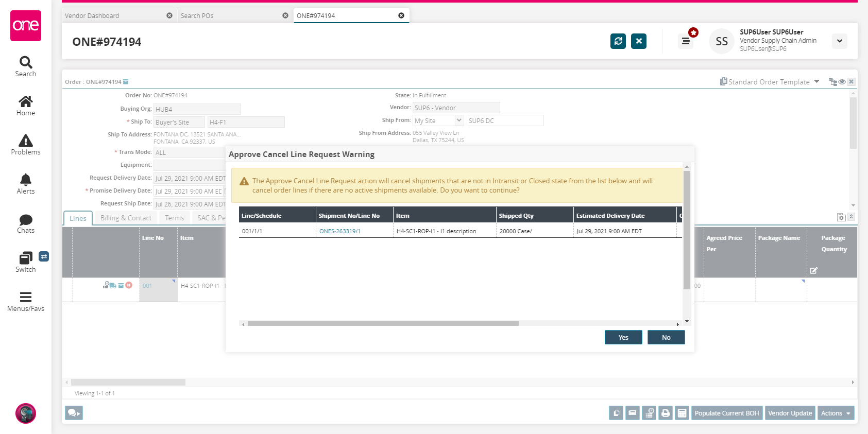Click the Vendor SUP6 - Vendor field
The height and width of the screenshot is (434, 868).
(456, 108)
